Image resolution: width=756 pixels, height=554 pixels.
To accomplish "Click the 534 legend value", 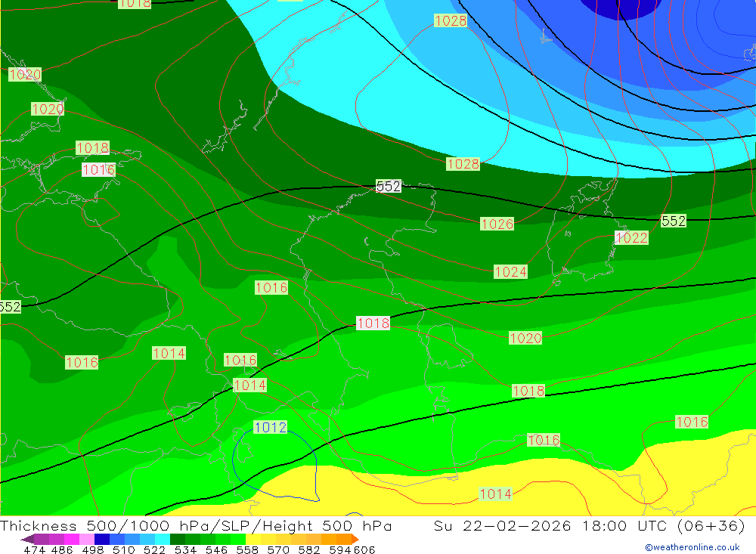I will click(x=185, y=549).
